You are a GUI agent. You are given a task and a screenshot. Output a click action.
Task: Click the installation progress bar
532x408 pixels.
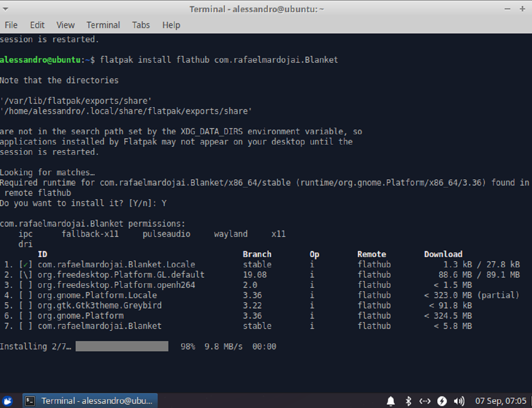coord(122,346)
